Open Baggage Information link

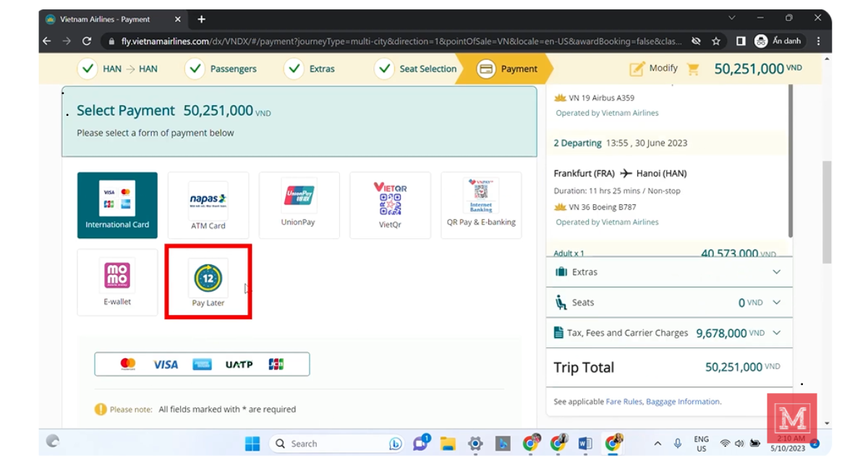coord(683,402)
